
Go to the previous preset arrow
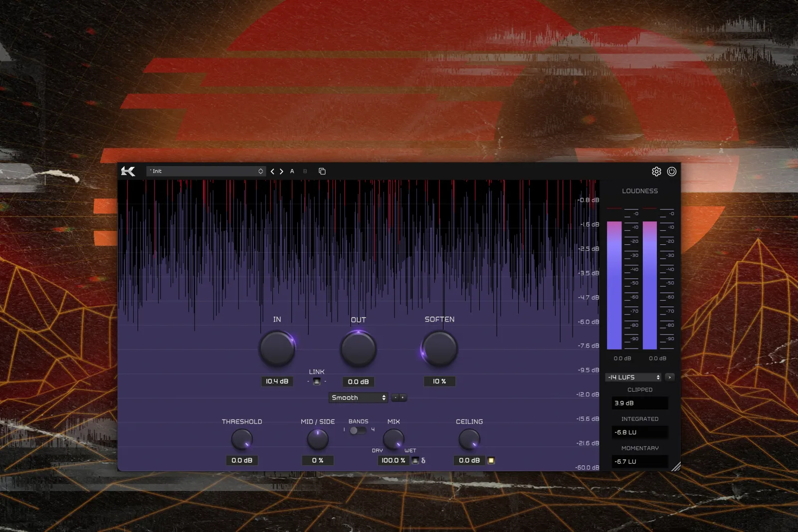tap(272, 172)
